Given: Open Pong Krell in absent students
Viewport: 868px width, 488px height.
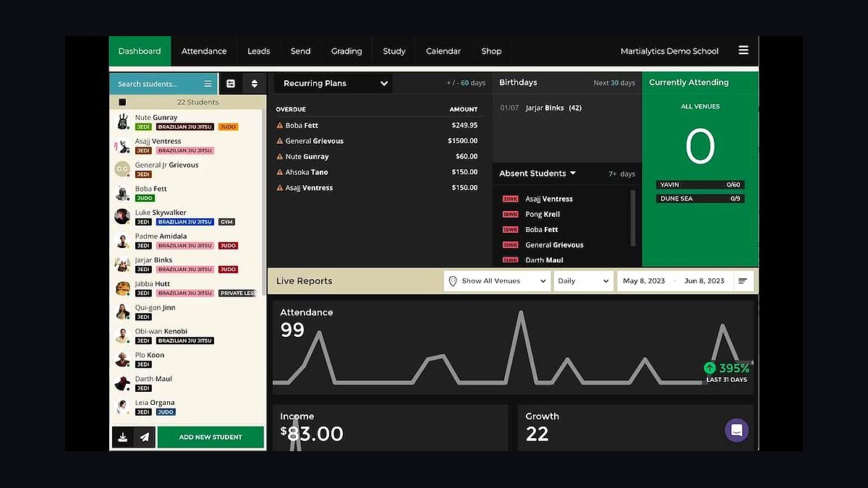Looking at the screenshot, I should 542,214.
